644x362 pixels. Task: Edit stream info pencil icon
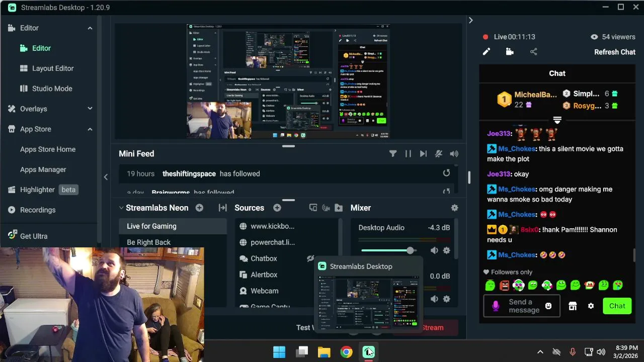(x=486, y=52)
